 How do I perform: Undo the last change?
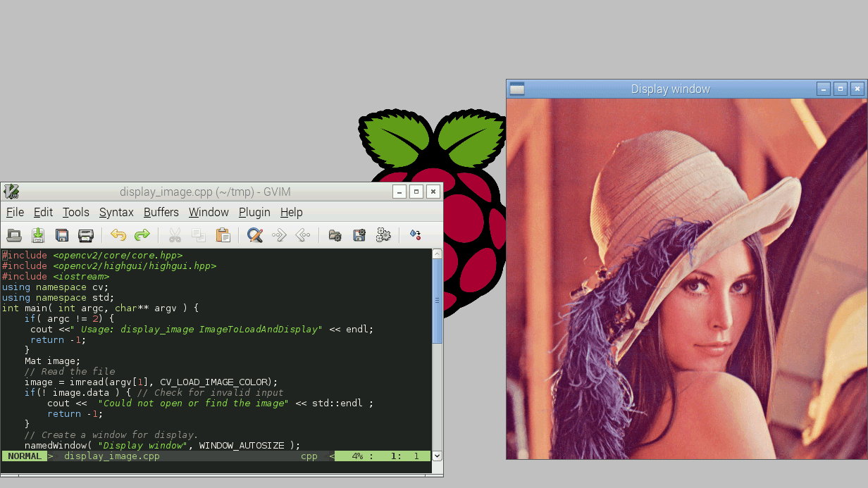point(118,235)
